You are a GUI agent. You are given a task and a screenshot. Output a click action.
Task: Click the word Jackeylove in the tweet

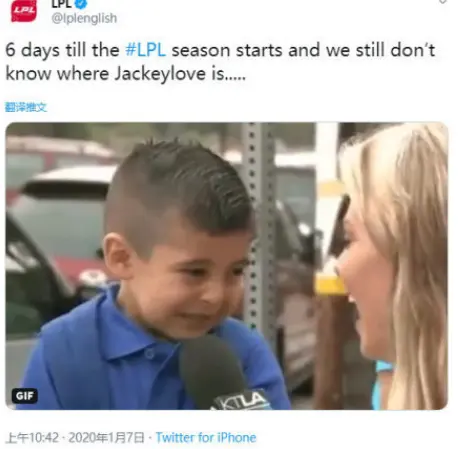click(x=160, y=74)
